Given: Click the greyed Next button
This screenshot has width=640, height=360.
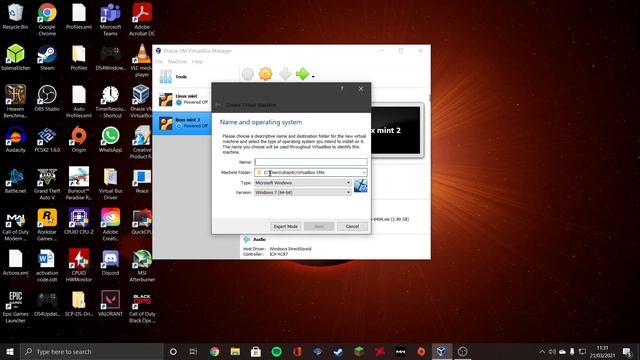Looking at the screenshot, I should pos(319,227).
